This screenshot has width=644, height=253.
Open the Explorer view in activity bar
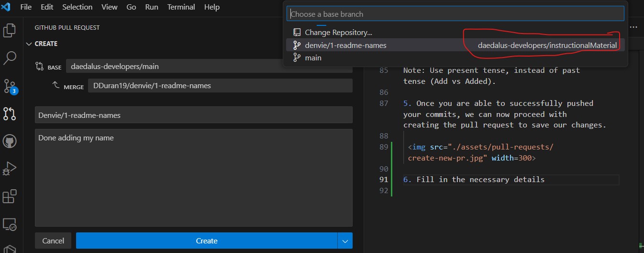point(10,31)
